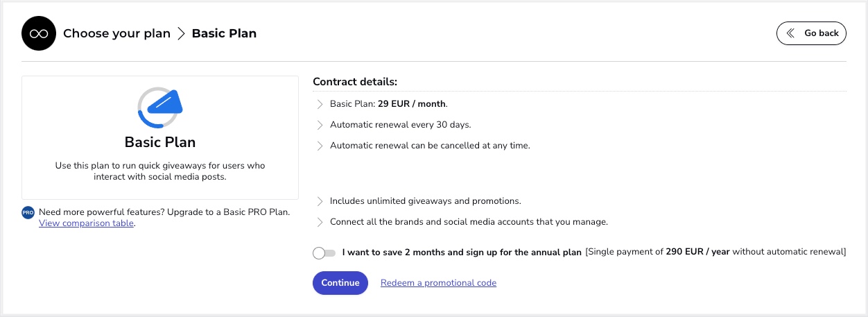This screenshot has height=317, width=868.
Task: Click chevron beside cancelled at any time
Action: pos(320,146)
